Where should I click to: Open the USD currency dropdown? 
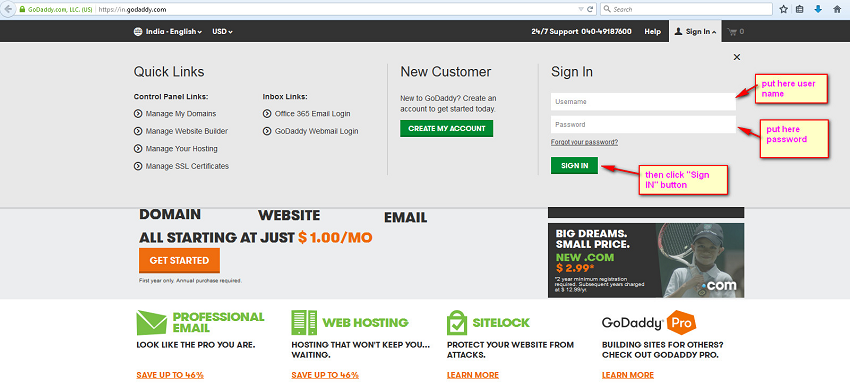pyautogui.click(x=222, y=31)
